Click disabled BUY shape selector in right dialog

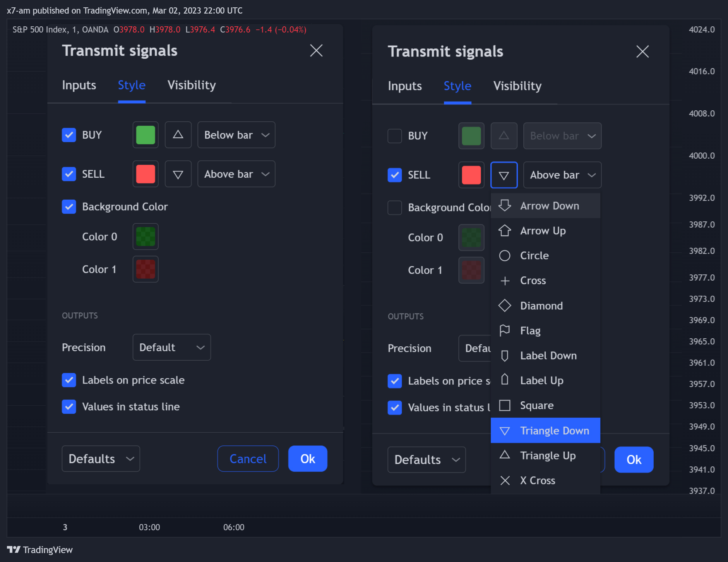pos(504,136)
